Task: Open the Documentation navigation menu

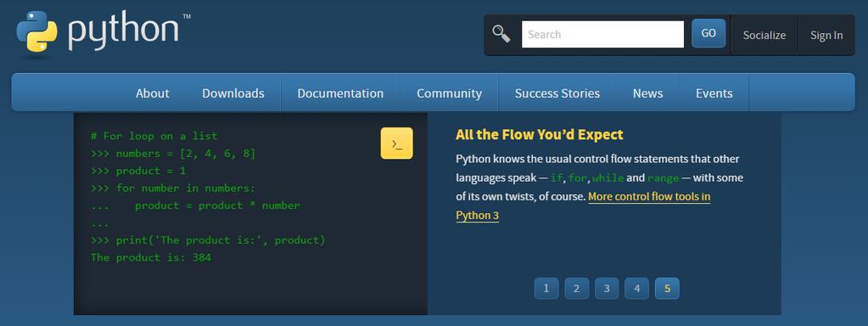Action: click(340, 93)
